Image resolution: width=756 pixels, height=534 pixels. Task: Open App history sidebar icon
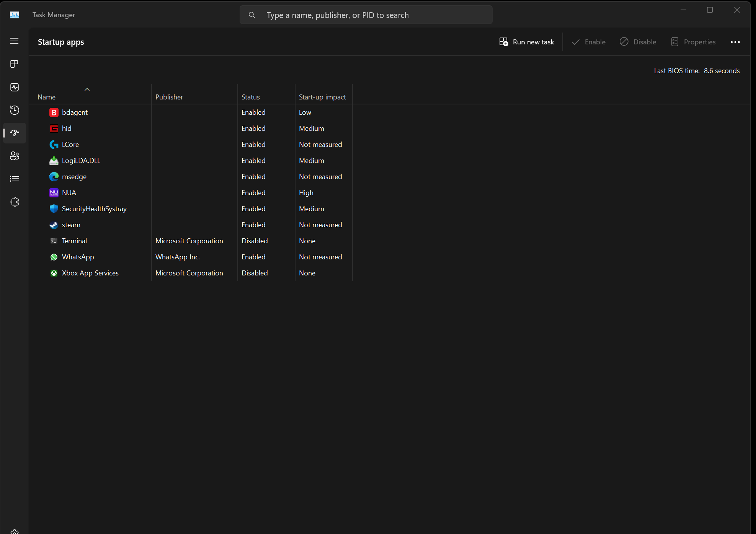pyautogui.click(x=14, y=110)
